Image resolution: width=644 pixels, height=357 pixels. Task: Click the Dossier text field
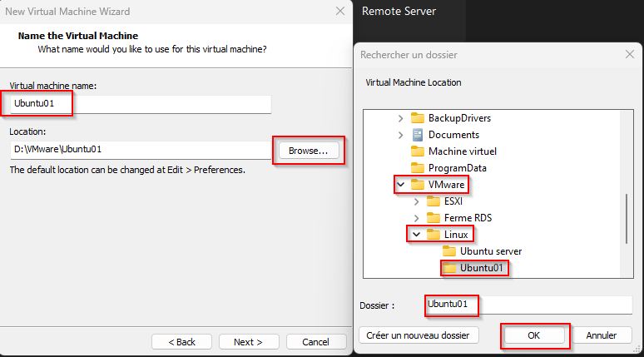(x=528, y=305)
